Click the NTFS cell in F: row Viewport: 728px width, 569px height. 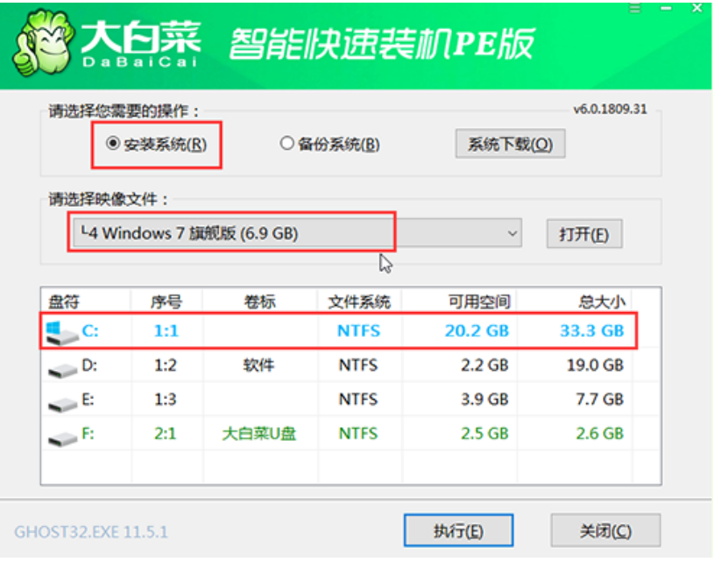pos(358,433)
